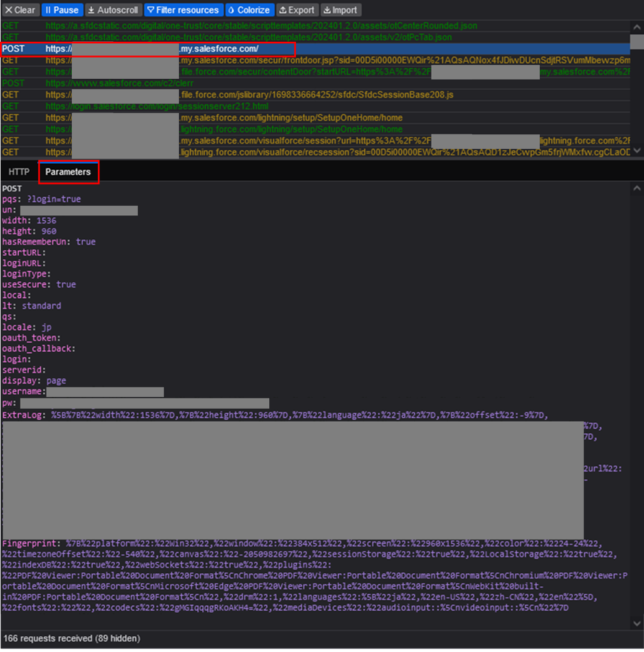Click details pane scroll down arrow
The width and height of the screenshot is (644, 652).
click(637, 623)
